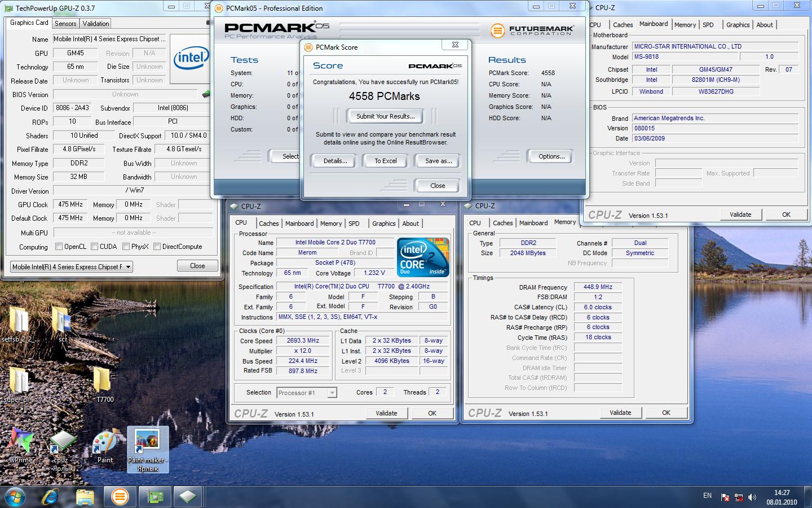
Task: Open About tab in CPU window
Action: (x=411, y=224)
